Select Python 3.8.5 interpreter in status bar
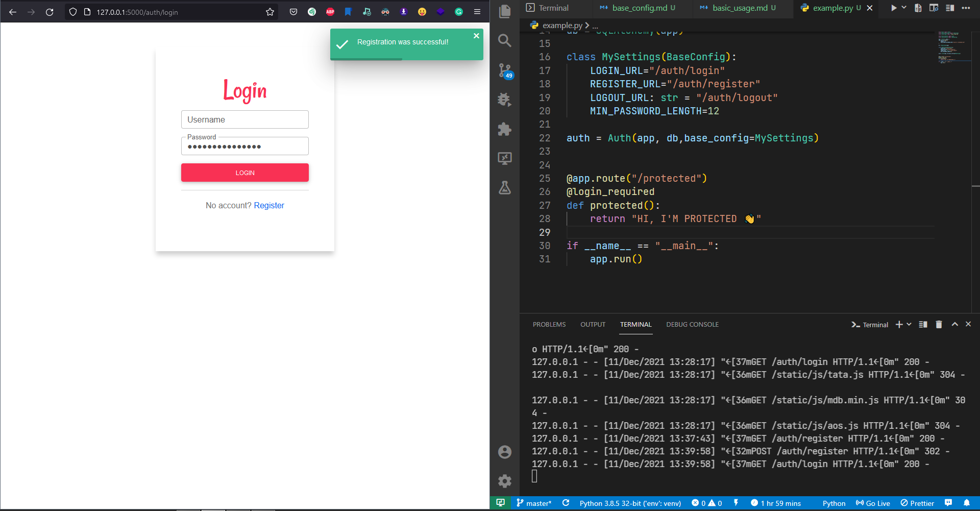The height and width of the screenshot is (511, 980). pyautogui.click(x=630, y=503)
